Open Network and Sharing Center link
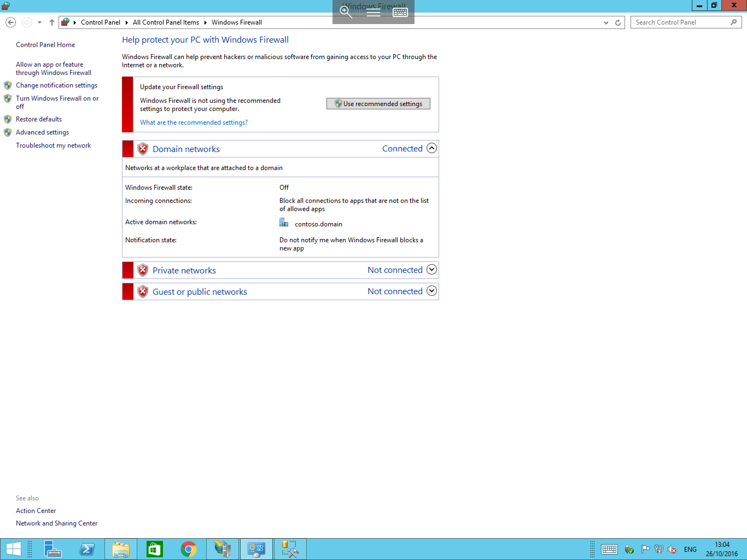The image size is (747, 560). tap(56, 523)
